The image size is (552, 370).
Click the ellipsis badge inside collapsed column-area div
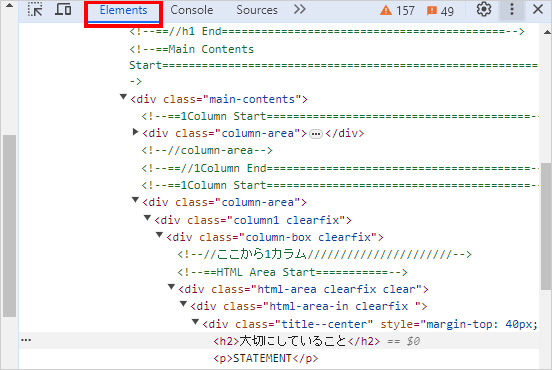316,134
